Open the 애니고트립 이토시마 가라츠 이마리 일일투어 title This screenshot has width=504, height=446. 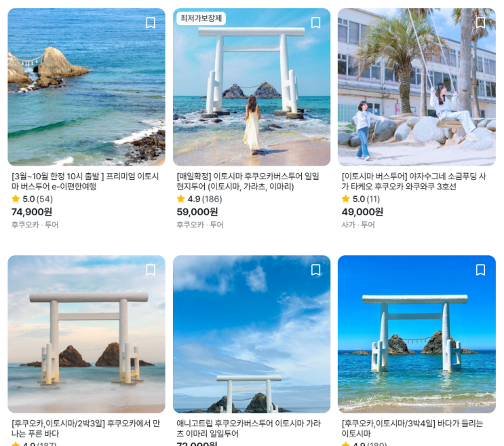pyautogui.click(x=248, y=428)
